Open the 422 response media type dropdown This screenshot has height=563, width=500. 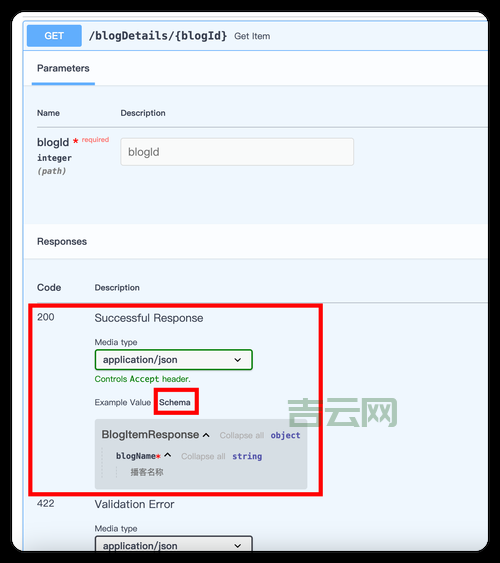click(x=174, y=545)
